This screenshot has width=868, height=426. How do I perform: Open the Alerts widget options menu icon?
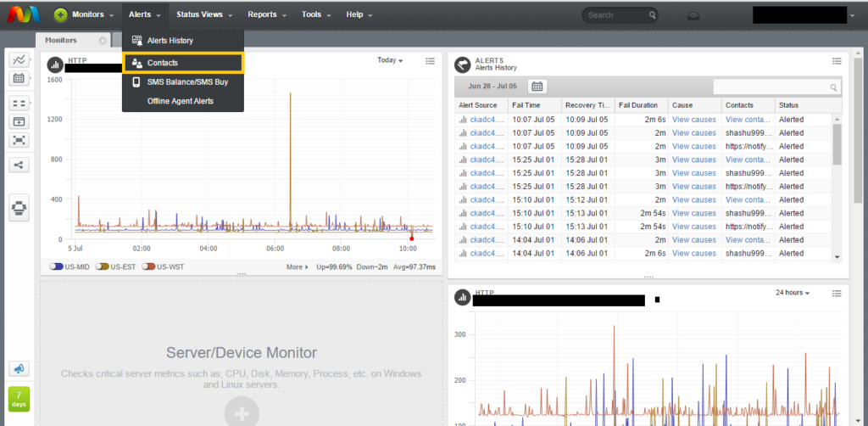pyautogui.click(x=837, y=61)
